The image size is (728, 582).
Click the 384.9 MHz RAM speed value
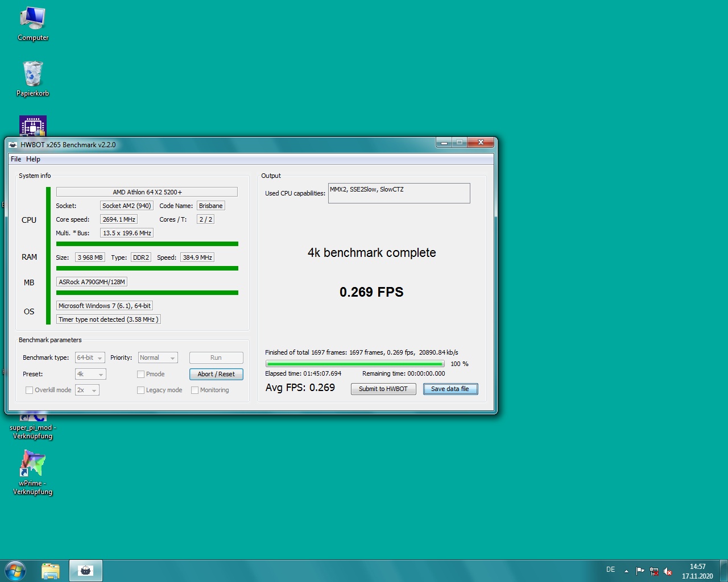(x=197, y=257)
